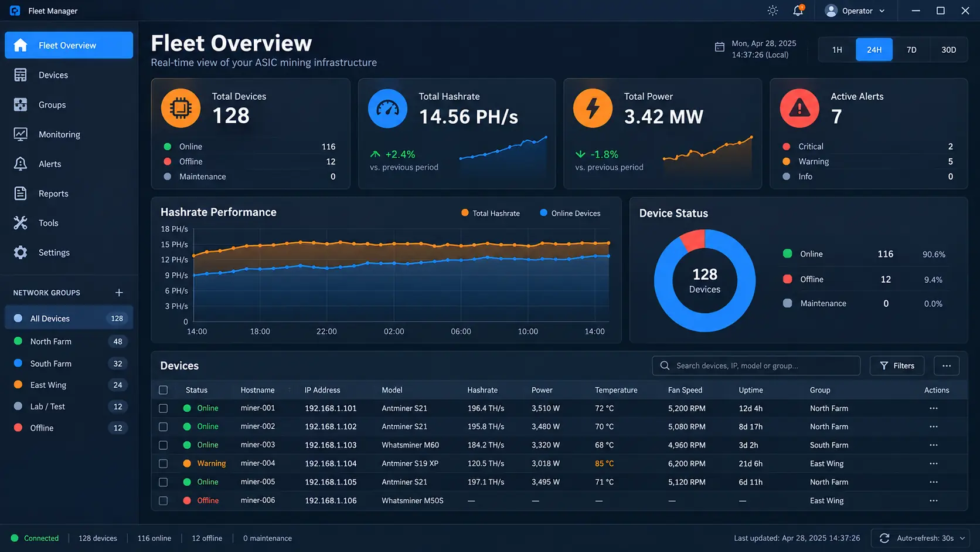Image resolution: width=980 pixels, height=552 pixels.
Task: Open Tools wrench icon in sidebar
Action: [x=21, y=223]
